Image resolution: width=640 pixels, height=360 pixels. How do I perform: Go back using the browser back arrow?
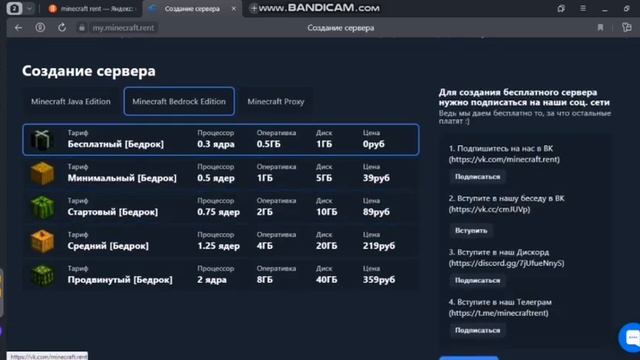18,28
